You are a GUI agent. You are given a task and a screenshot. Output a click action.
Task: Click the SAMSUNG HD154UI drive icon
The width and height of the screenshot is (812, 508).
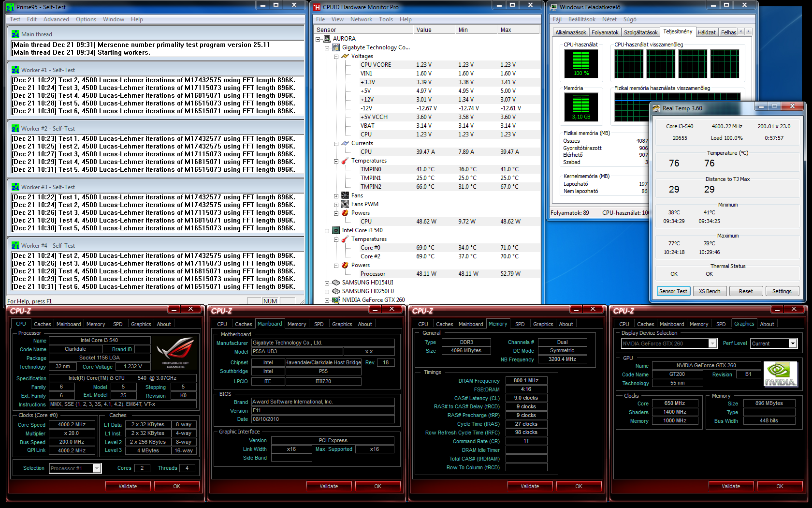336,283
